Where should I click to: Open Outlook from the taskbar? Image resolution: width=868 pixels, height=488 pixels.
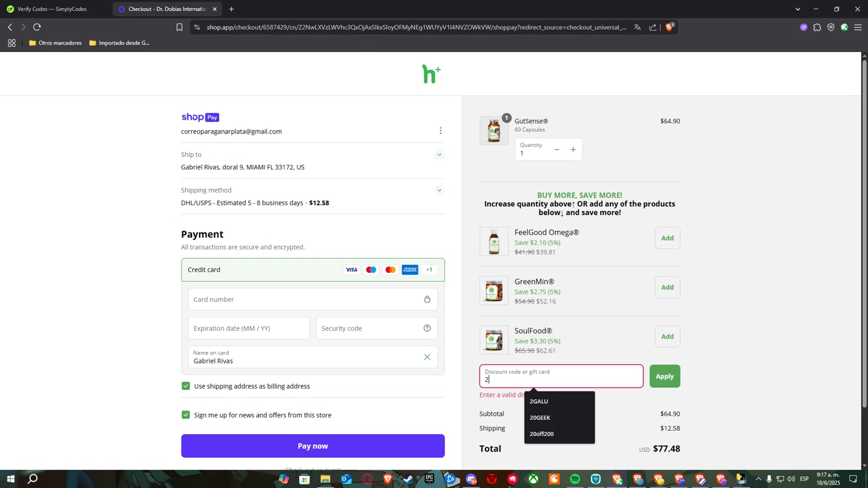tap(346, 479)
